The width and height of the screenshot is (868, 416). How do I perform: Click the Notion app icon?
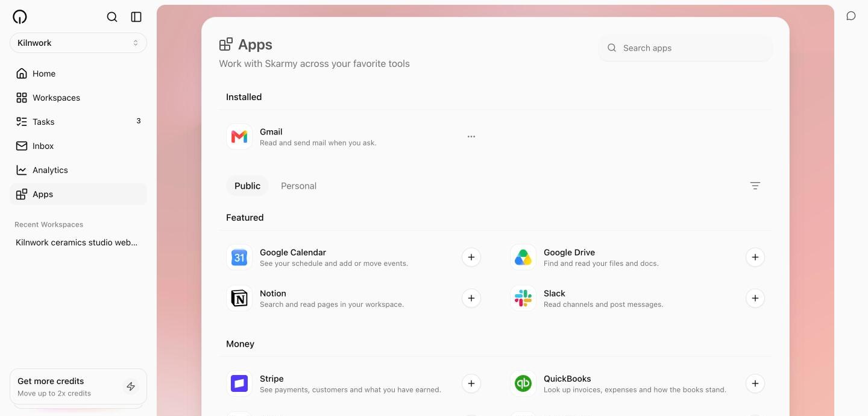pos(239,298)
